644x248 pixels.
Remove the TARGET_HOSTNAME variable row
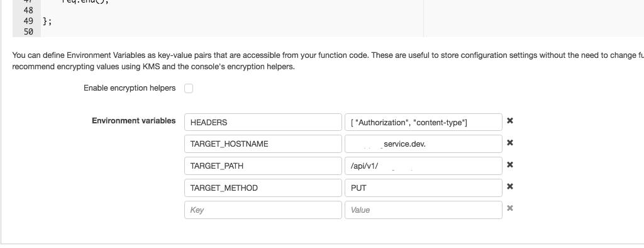[509, 143]
